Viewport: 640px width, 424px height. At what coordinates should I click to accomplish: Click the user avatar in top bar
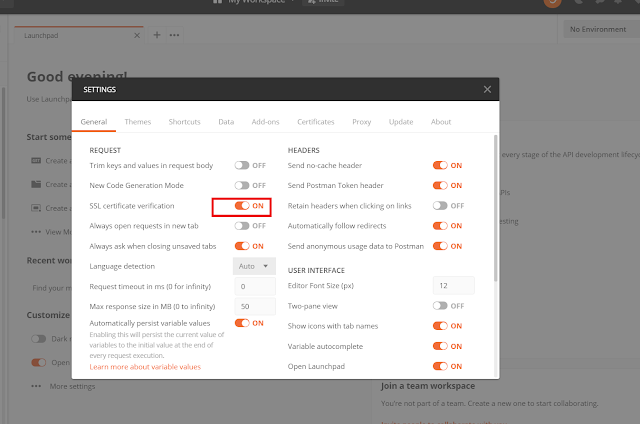pyautogui.click(x=552, y=2)
